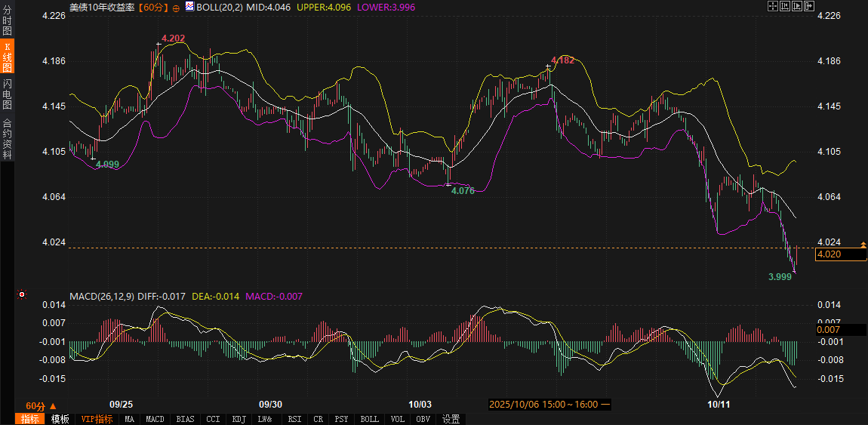The width and height of the screenshot is (868, 425).
Task: Click the orange circle-plus icon beside 60分
Action: coord(176,7)
